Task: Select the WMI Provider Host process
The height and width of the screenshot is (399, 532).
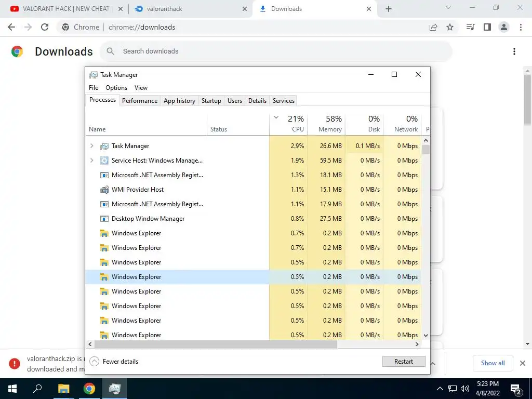Action: point(253,190)
